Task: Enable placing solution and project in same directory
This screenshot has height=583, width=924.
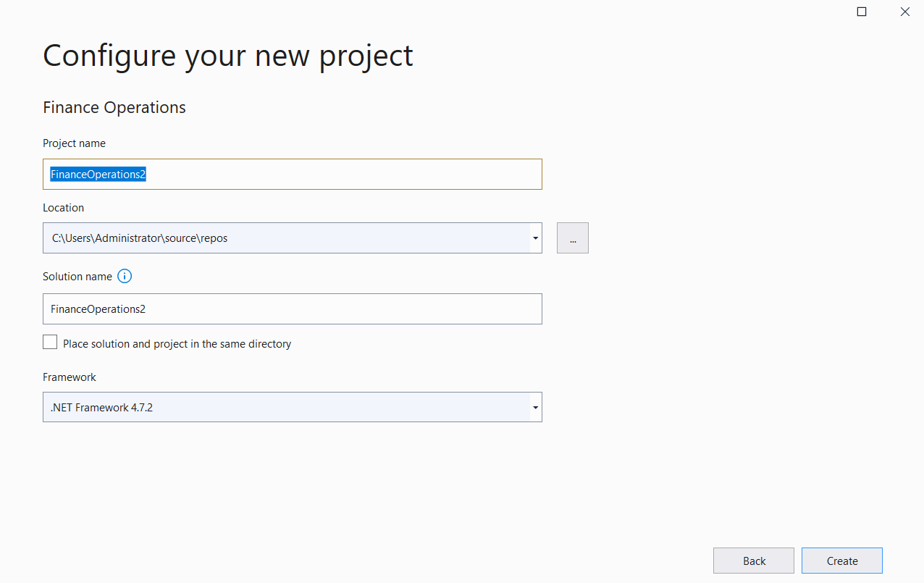Action: 50,343
